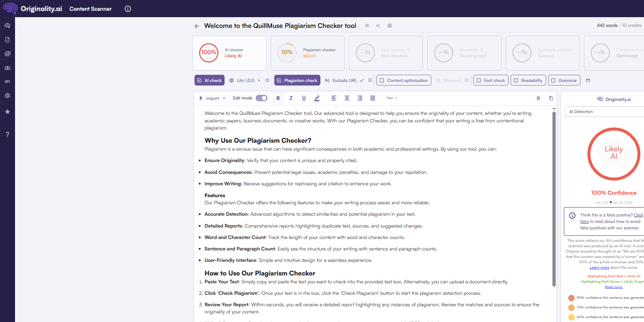644x322 pixels.
Task: Click the plus-circle icon beside the title
Action: 367,26
